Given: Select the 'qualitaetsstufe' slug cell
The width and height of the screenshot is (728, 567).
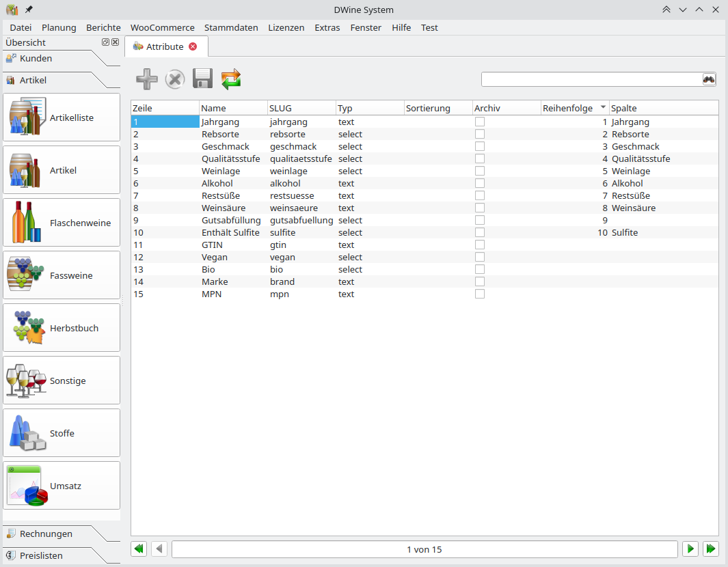Looking at the screenshot, I should click(x=301, y=158).
